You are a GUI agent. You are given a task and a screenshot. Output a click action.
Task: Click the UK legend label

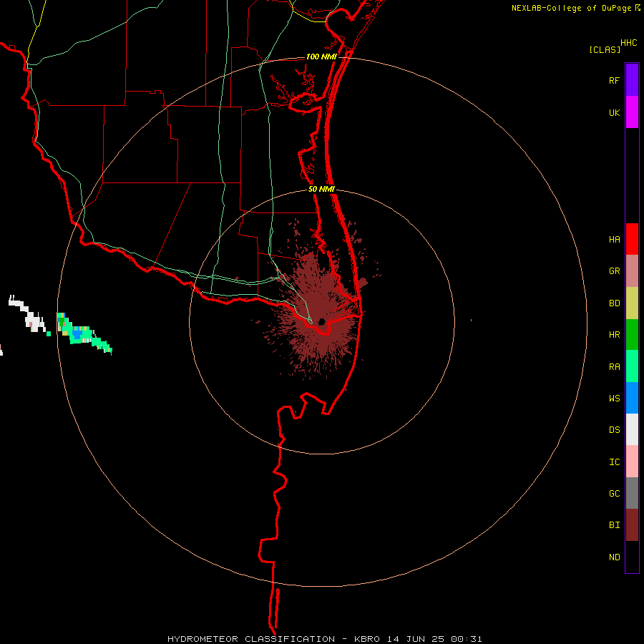pos(614,112)
